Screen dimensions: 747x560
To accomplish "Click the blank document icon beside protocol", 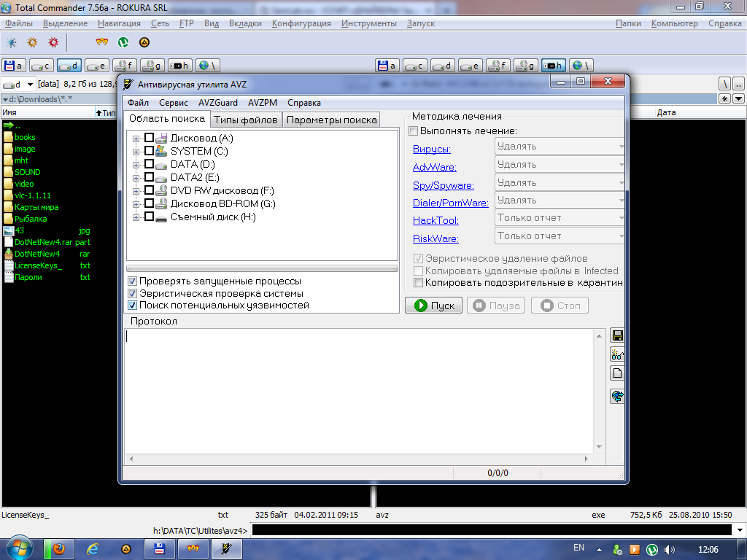I will click(x=617, y=373).
